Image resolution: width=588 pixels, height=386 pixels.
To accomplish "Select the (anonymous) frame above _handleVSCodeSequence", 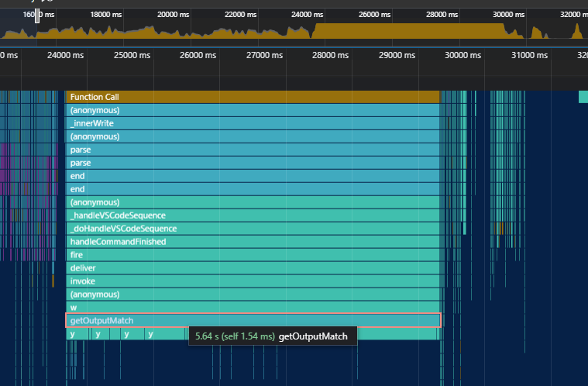I will pyautogui.click(x=253, y=202).
